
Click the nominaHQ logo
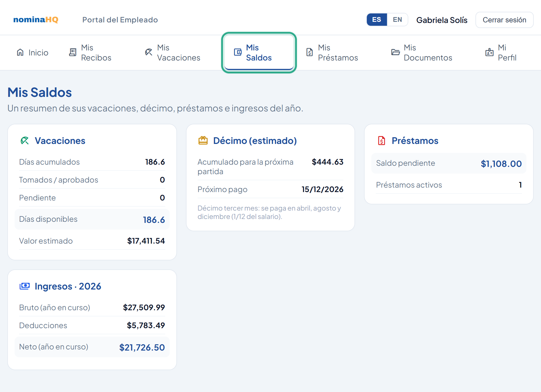pyautogui.click(x=36, y=20)
